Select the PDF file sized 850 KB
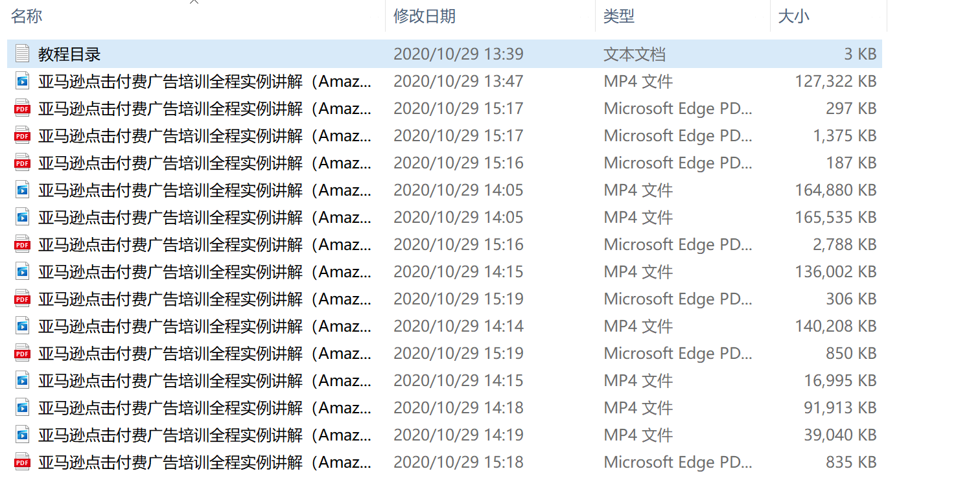 445,353
